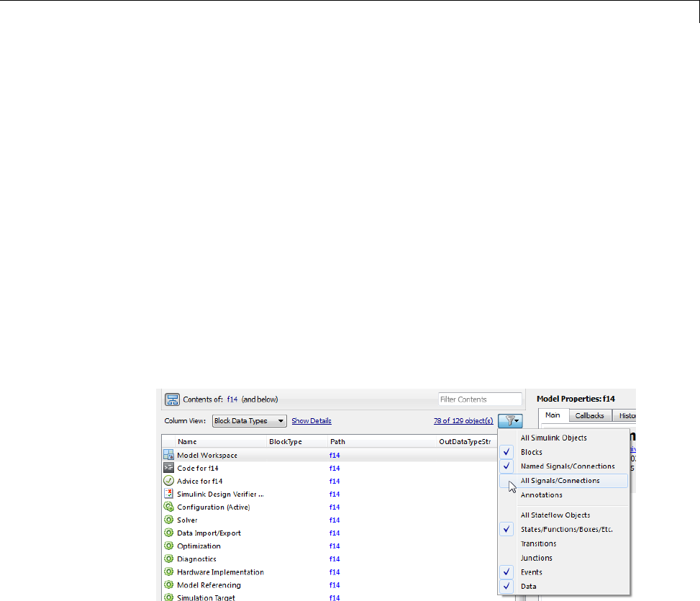Viewport: 700px width, 601px height.
Task: Enable the Annotations filter option
Action: point(563,494)
